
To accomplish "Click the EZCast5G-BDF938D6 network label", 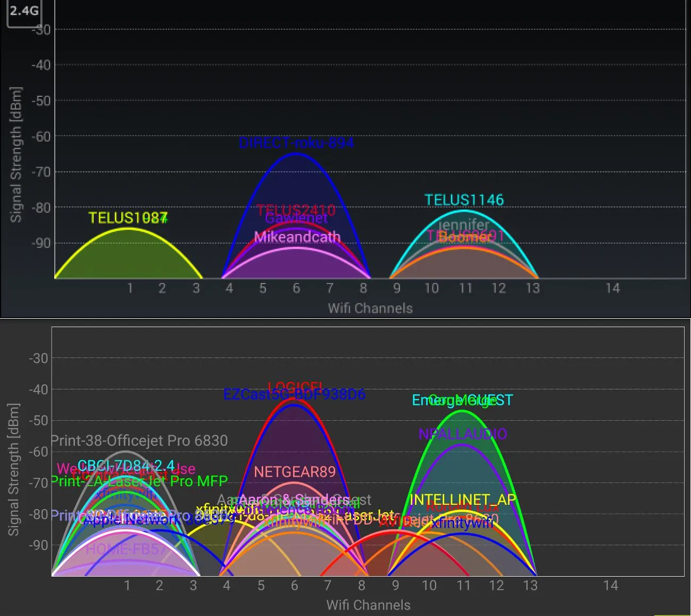I will click(x=294, y=395).
